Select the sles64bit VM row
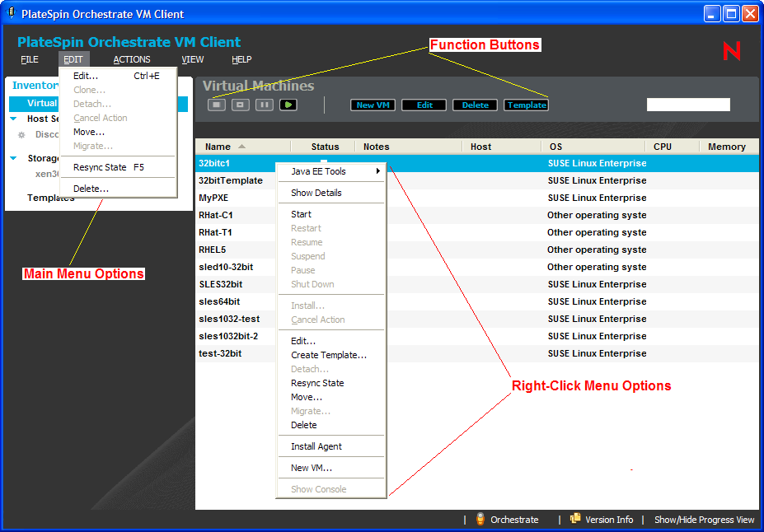Screen dimensions: 764x532 pos(477,301)
